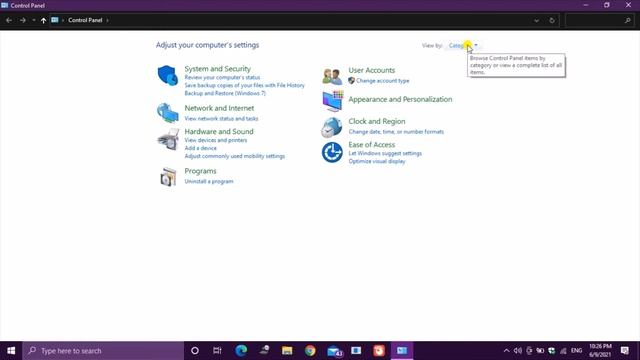Viewport: 640px width, 360px height.
Task: Open the Programs category heading
Action: [200, 171]
